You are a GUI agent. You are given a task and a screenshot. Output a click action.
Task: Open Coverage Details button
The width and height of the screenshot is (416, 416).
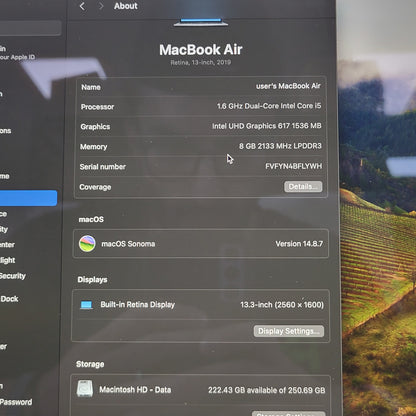[303, 187]
